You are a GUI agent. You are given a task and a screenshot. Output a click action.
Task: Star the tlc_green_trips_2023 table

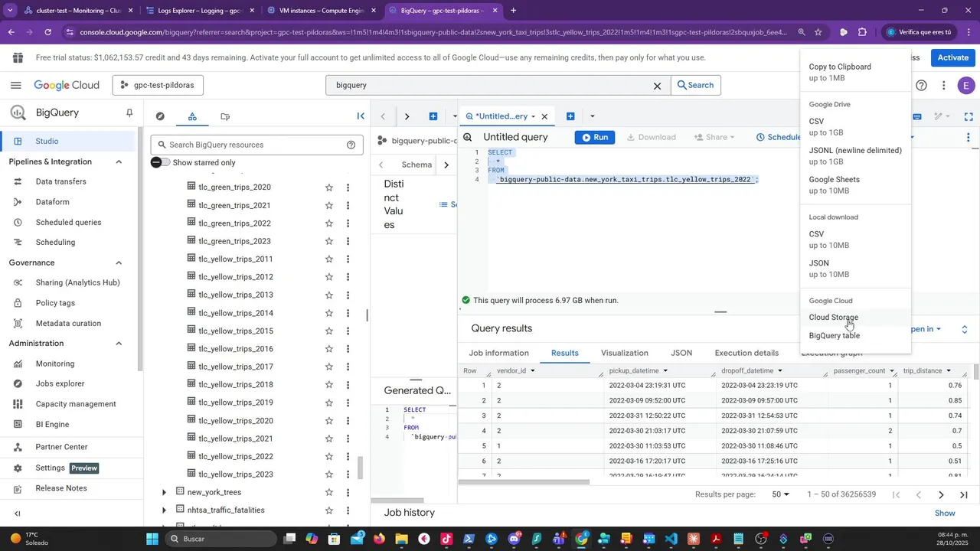click(329, 242)
